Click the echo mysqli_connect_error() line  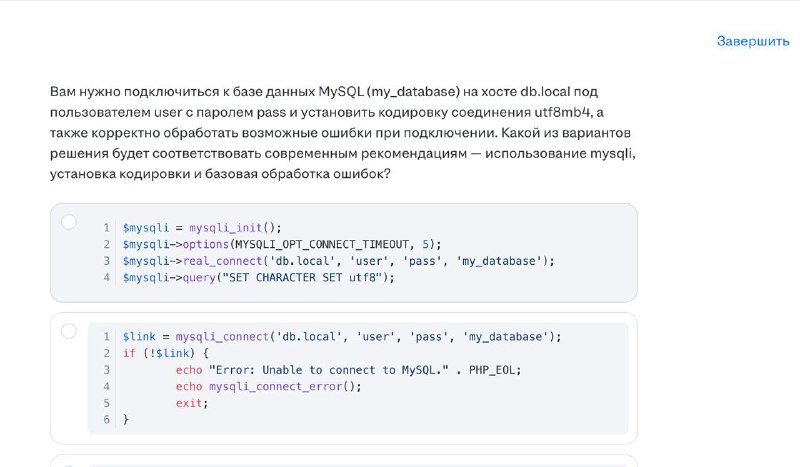pos(268,386)
